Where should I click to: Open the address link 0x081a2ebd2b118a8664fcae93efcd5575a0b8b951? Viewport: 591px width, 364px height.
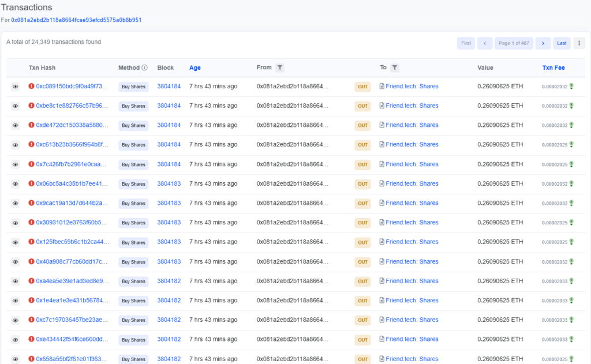pos(76,20)
